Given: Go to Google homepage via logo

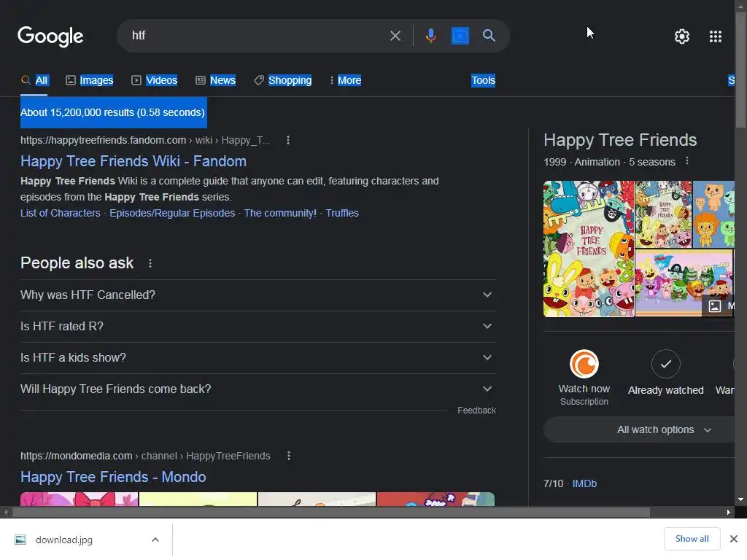Looking at the screenshot, I should (x=50, y=36).
